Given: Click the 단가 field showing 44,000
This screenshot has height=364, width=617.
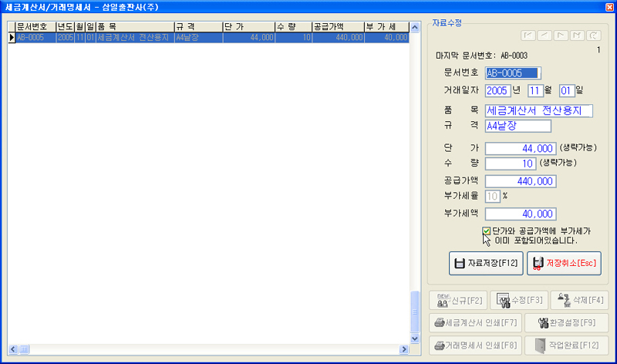Looking at the screenshot, I should (521, 149).
